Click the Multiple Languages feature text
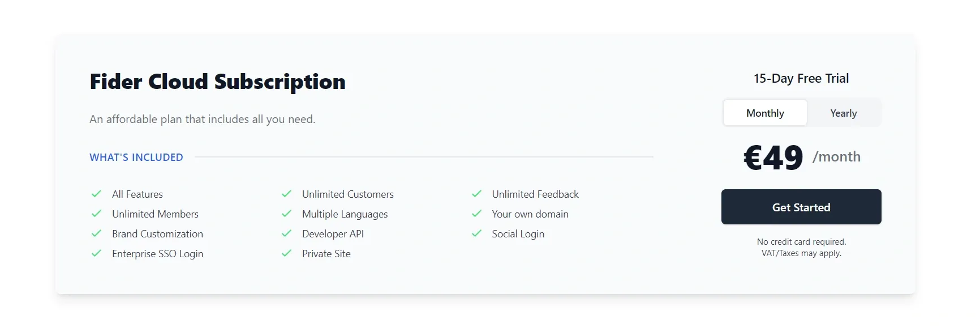Image resolution: width=980 pixels, height=332 pixels. [345, 214]
